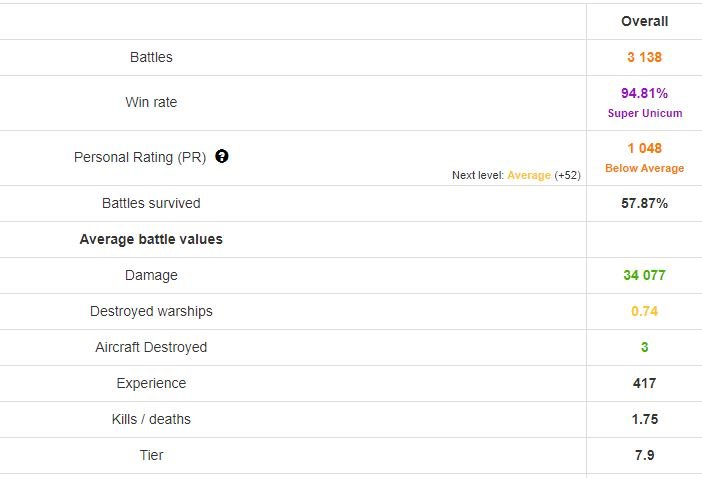
Task: Click the 1 048 personal rating value
Action: (x=644, y=149)
